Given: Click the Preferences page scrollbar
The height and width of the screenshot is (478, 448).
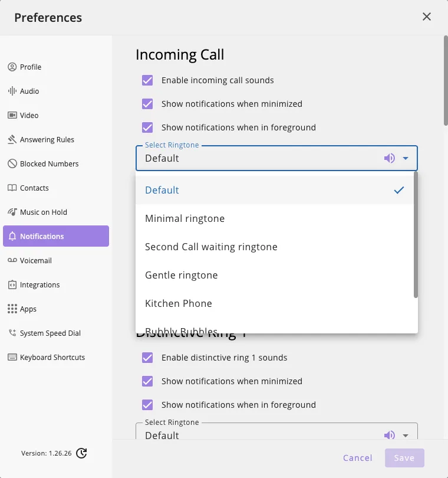Looking at the screenshot, I should pos(446,80).
